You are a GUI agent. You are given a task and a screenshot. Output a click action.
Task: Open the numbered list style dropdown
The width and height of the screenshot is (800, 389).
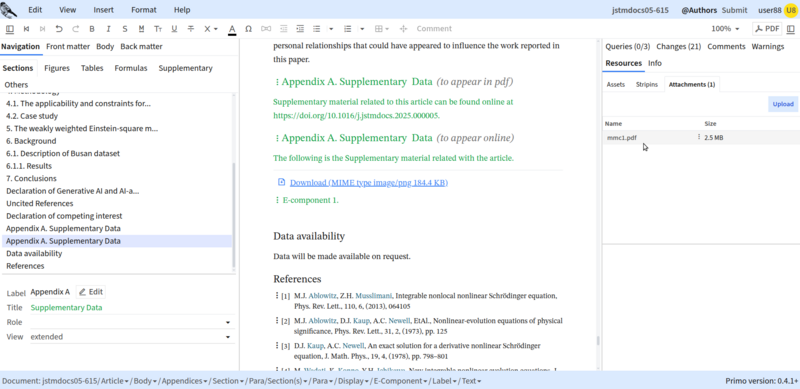[362, 29]
